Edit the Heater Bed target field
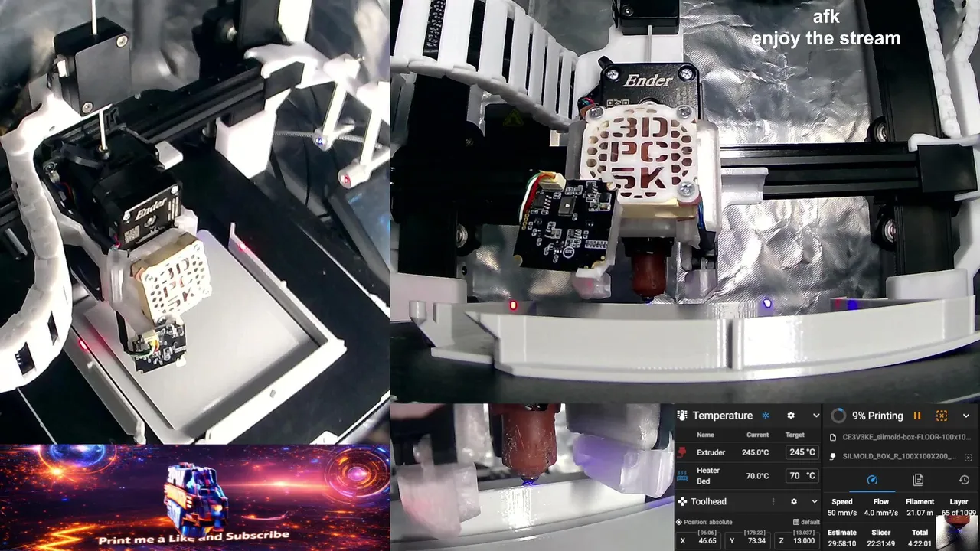980x551 pixels. [x=802, y=475]
